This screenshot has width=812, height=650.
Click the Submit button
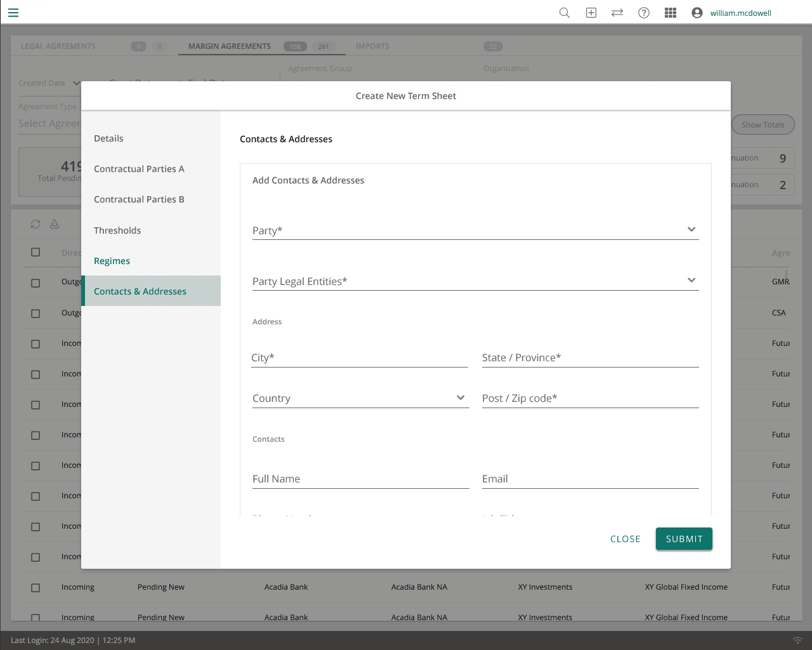tap(684, 539)
